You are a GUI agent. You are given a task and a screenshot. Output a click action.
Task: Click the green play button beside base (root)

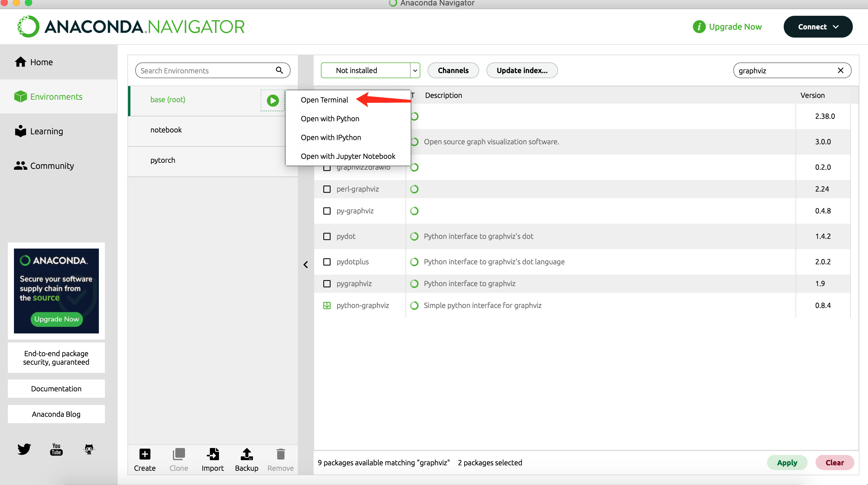(273, 100)
